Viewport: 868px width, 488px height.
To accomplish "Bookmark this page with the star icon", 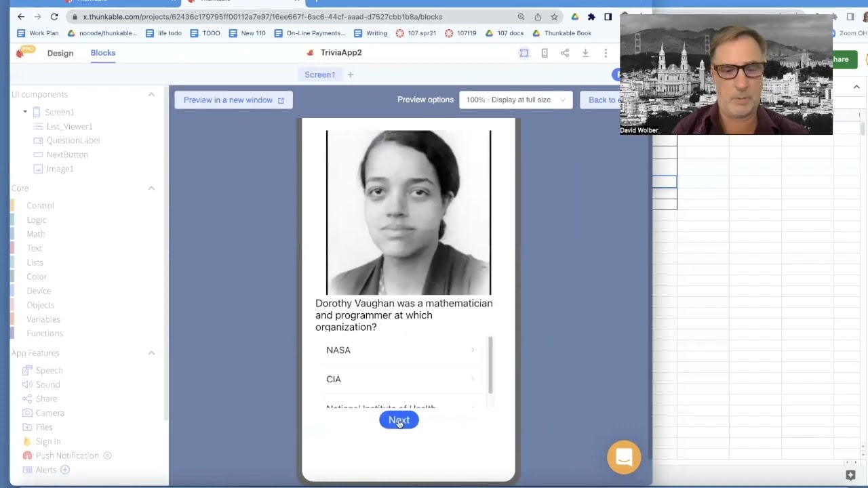I will [554, 17].
